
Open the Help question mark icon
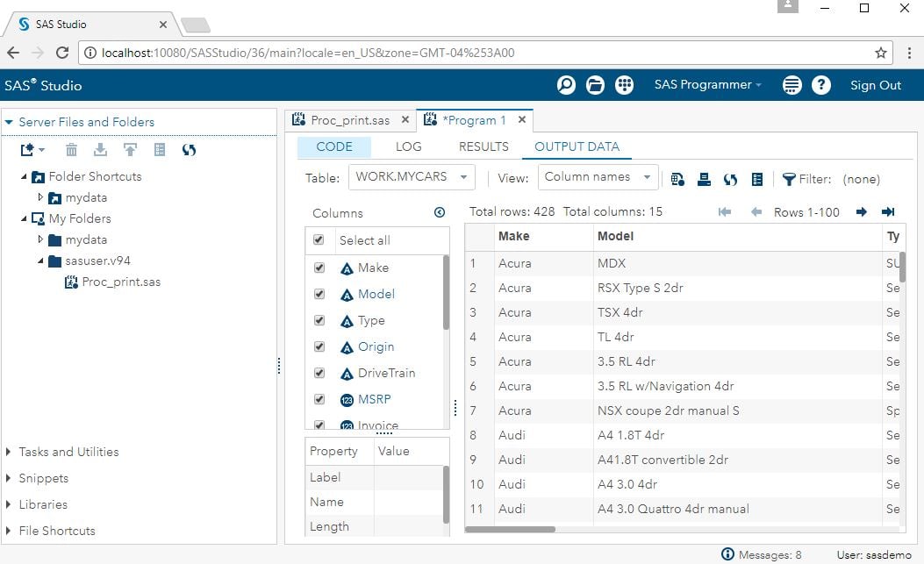coord(820,85)
